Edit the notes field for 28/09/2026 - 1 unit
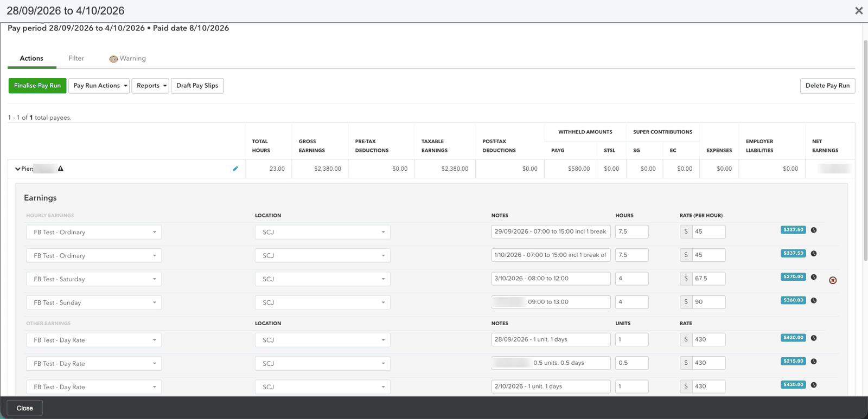The height and width of the screenshot is (419, 868). coord(551,339)
